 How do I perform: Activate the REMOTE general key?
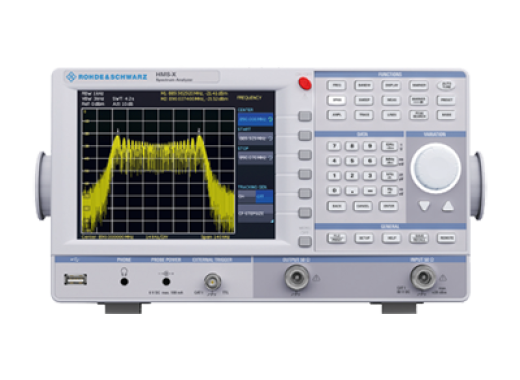pyautogui.click(x=446, y=238)
